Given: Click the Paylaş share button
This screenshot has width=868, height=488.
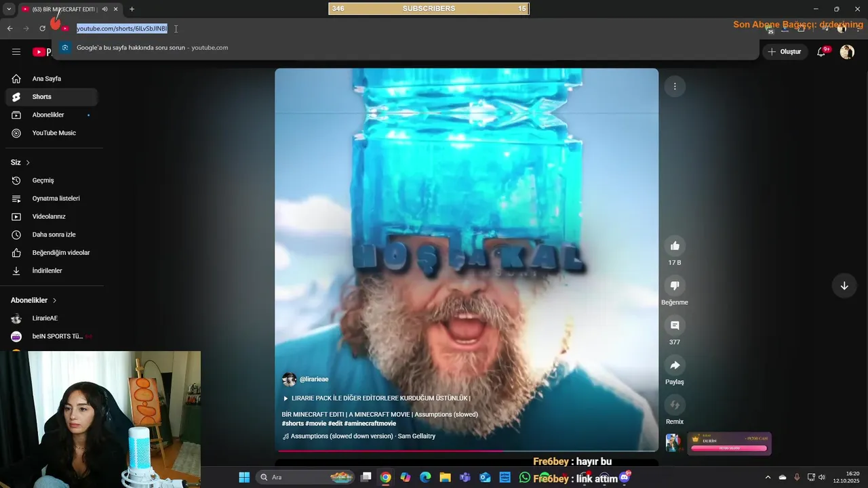Looking at the screenshot, I should 675,366.
